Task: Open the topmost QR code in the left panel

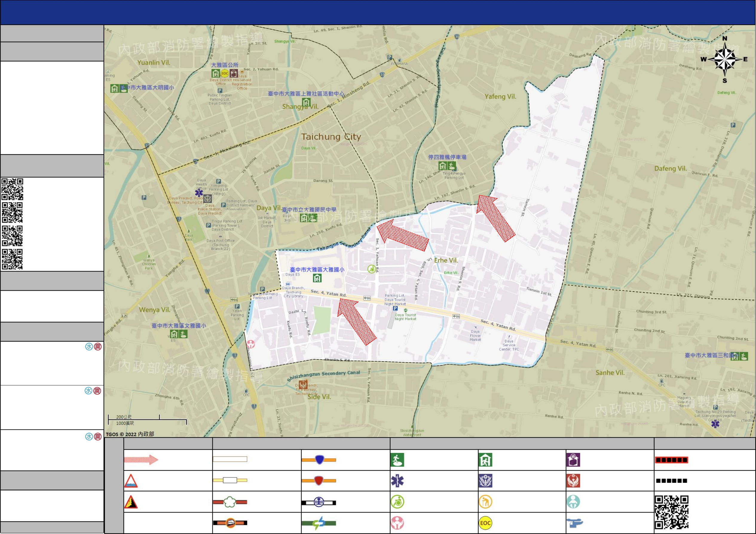Action: (12, 189)
